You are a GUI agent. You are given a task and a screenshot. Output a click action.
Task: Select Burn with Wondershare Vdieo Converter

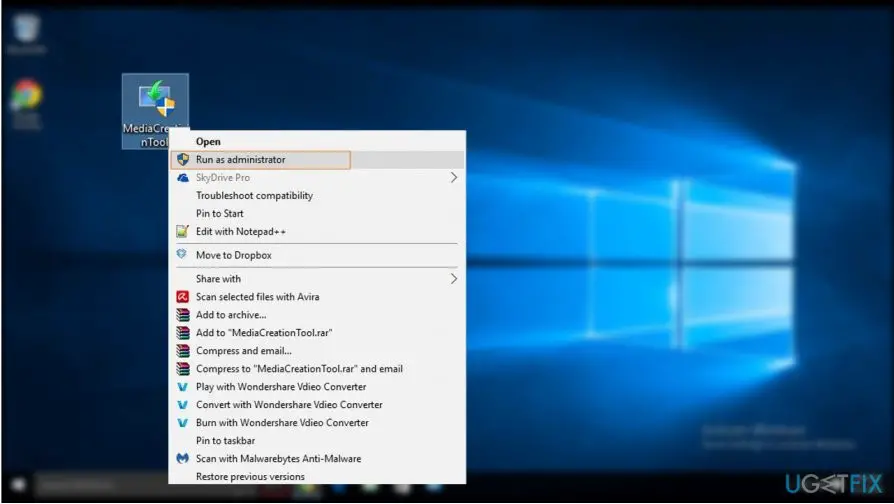(x=317, y=422)
